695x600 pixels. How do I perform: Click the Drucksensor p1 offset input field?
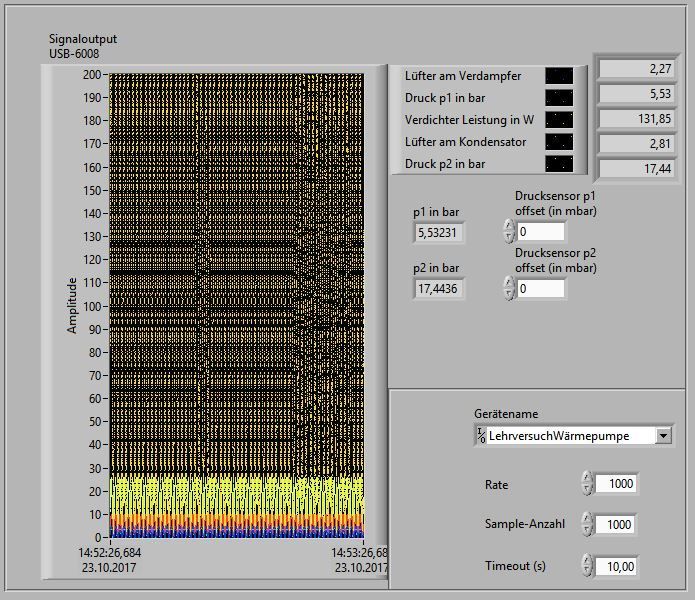click(x=541, y=232)
